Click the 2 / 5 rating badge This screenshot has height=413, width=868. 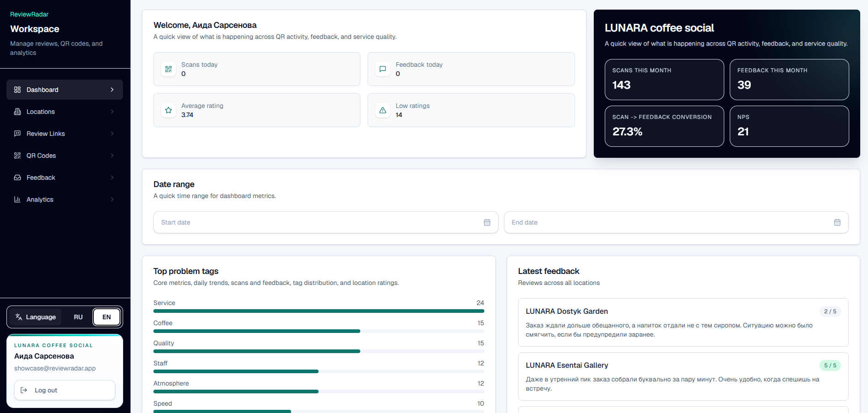(x=830, y=311)
